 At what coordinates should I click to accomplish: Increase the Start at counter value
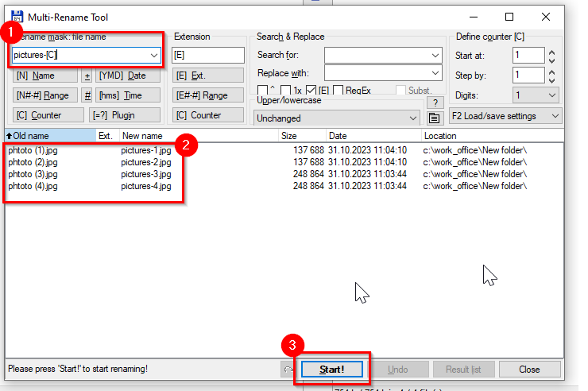(552, 52)
